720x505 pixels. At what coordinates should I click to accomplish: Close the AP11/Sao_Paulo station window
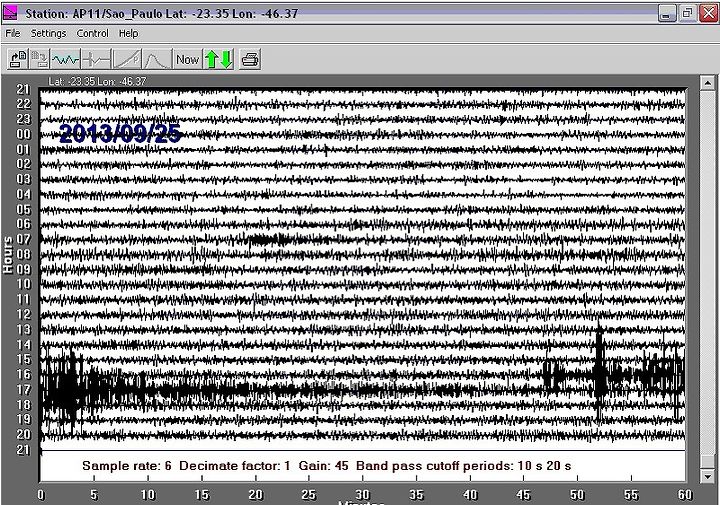click(708, 13)
